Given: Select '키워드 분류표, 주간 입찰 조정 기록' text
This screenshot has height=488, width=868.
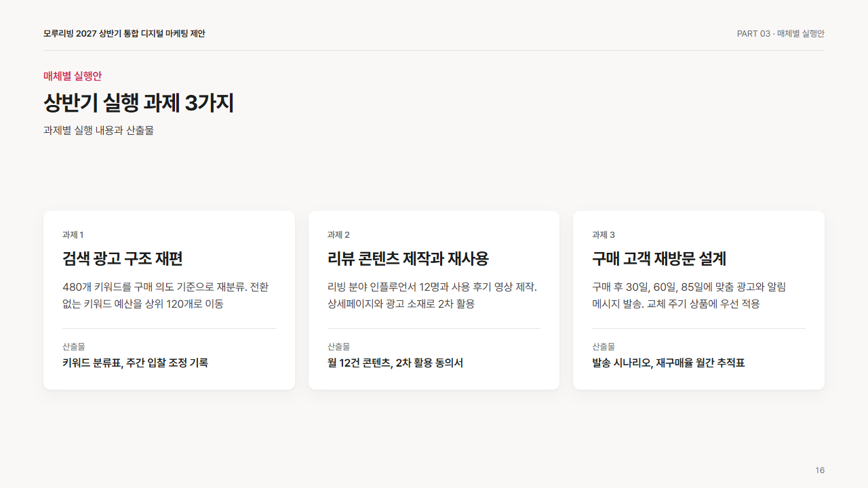Looking at the screenshot, I should (135, 363).
